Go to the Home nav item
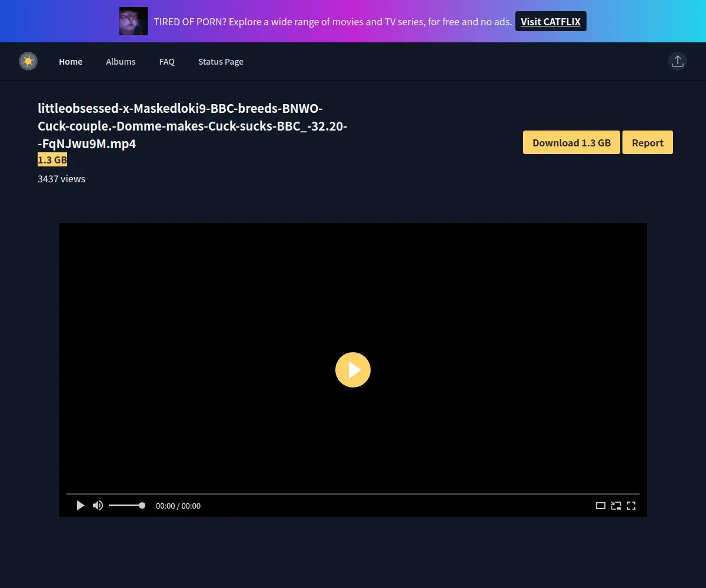Image resolution: width=706 pixels, height=588 pixels. pyautogui.click(x=71, y=62)
